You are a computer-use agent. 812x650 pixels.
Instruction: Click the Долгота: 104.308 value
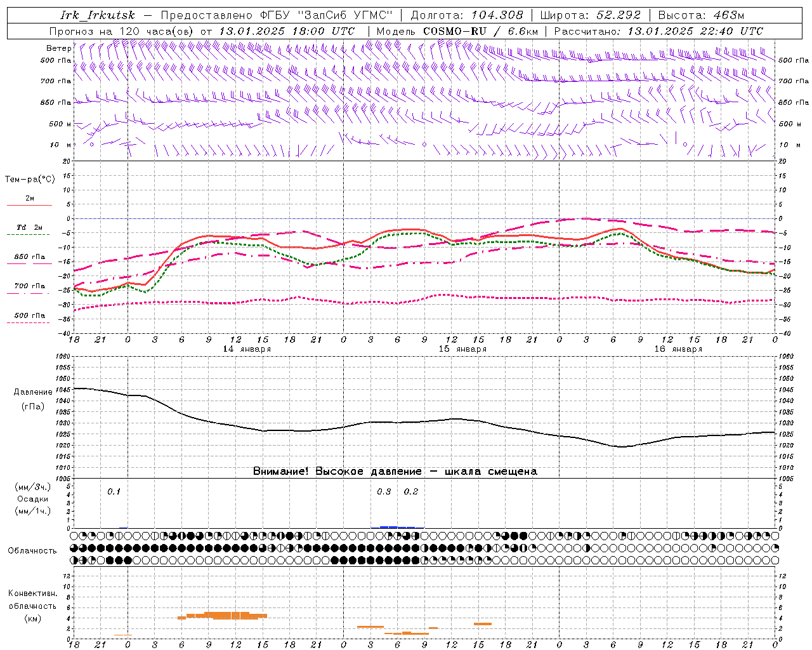[x=467, y=15]
